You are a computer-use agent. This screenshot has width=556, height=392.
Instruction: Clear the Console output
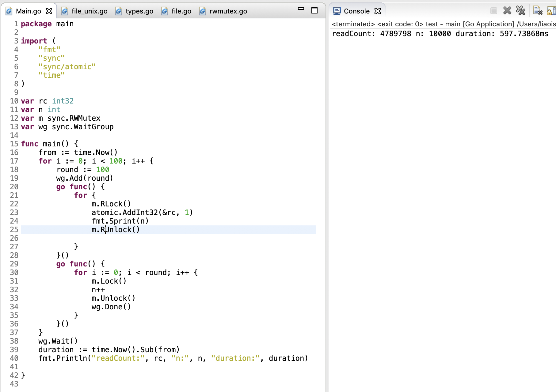[538, 11]
